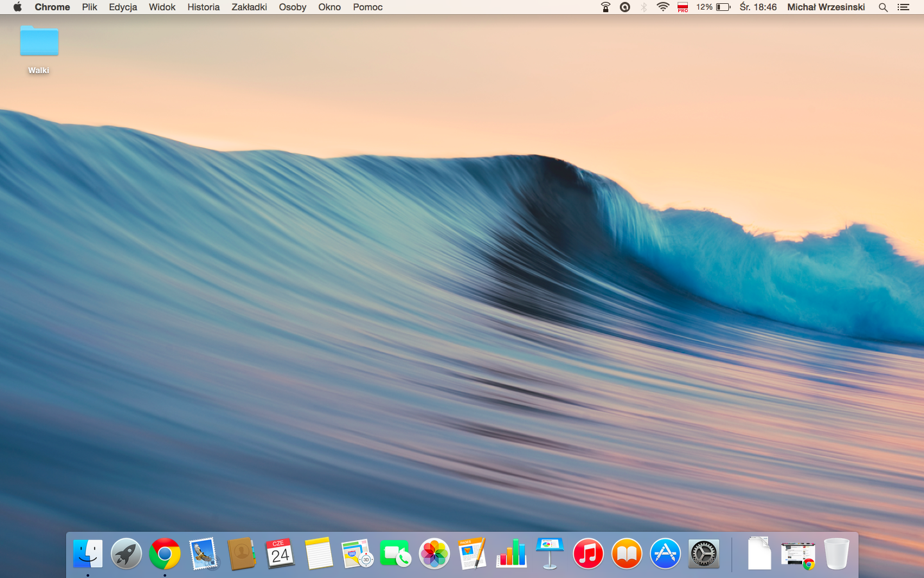
Task: Open the Wi-Fi status menu
Action: (663, 7)
